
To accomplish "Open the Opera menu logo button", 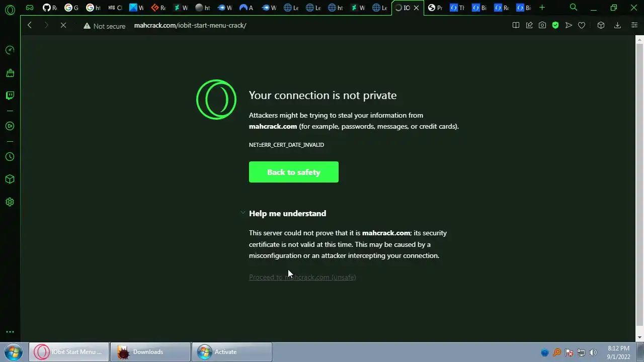I will pyautogui.click(x=10, y=10).
